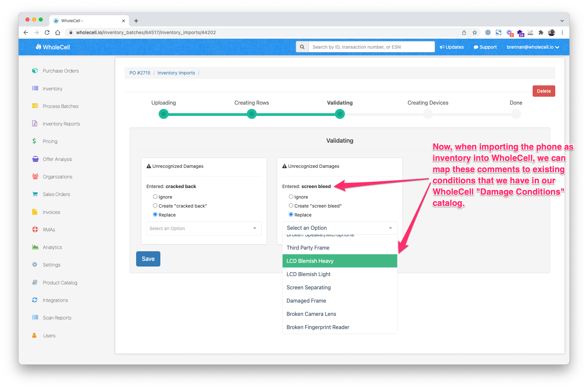Expand browser tab list chevron
Viewport: 588px width, 389px height.
coord(562,21)
